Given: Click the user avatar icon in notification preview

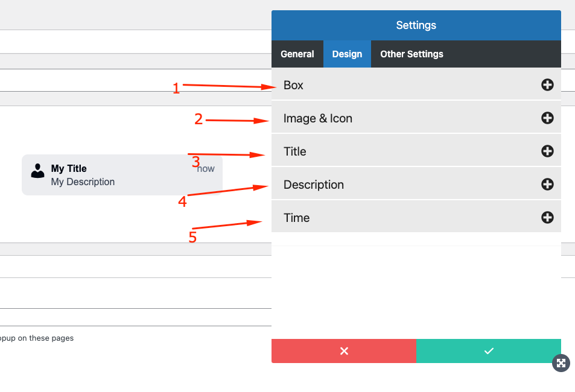Looking at the screenshot, I should pos(38,171).
